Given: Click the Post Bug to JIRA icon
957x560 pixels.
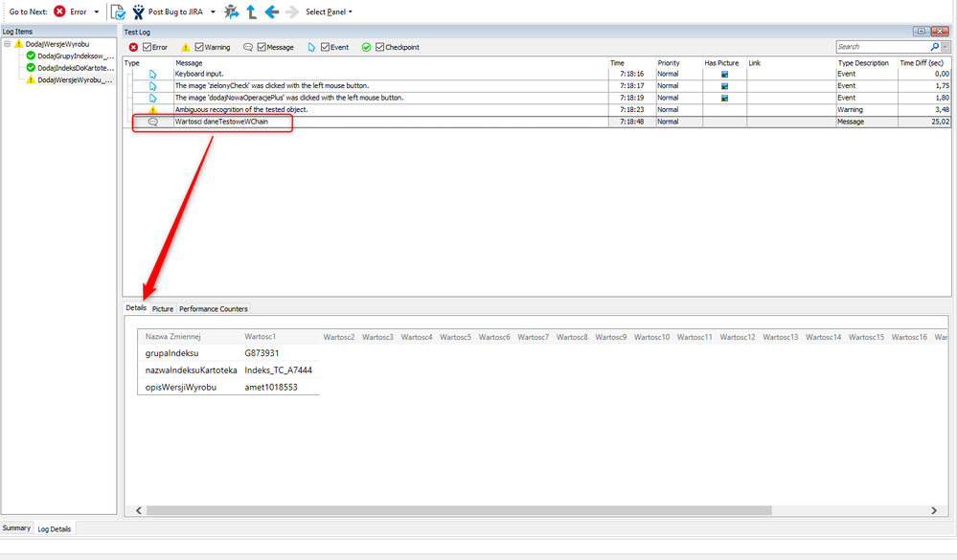Looking at the screenshot, I should point(138,11).
